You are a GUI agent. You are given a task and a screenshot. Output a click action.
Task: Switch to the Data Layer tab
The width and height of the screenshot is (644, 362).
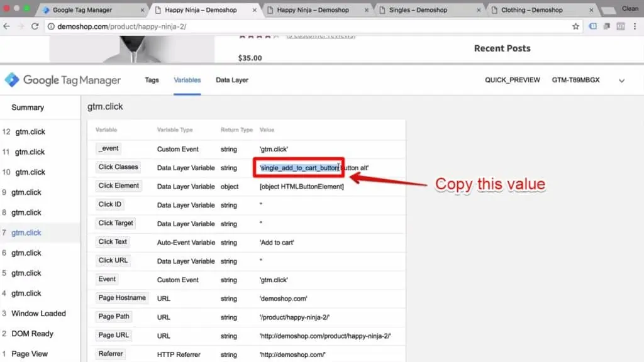(x=231, y=80)
